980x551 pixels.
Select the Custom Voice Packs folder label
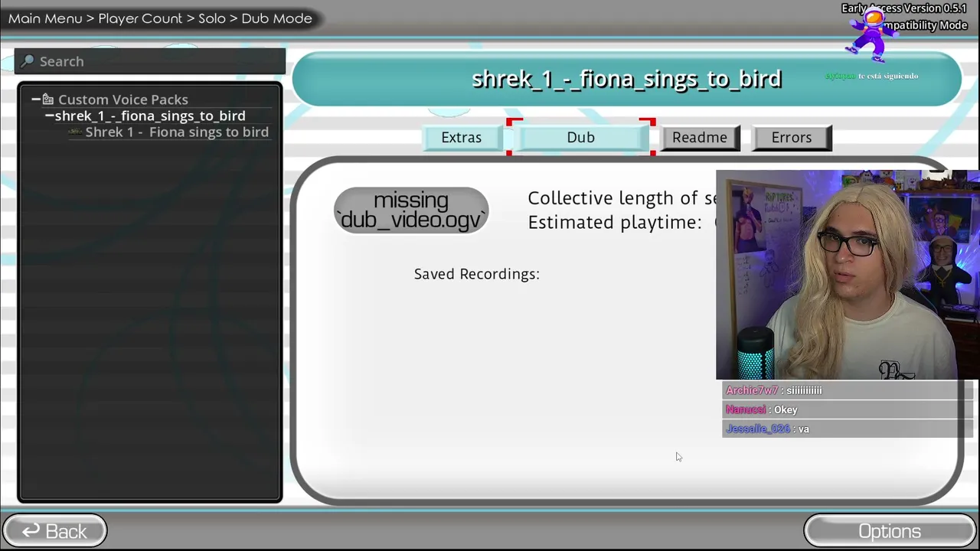click(x=123, y=99)
